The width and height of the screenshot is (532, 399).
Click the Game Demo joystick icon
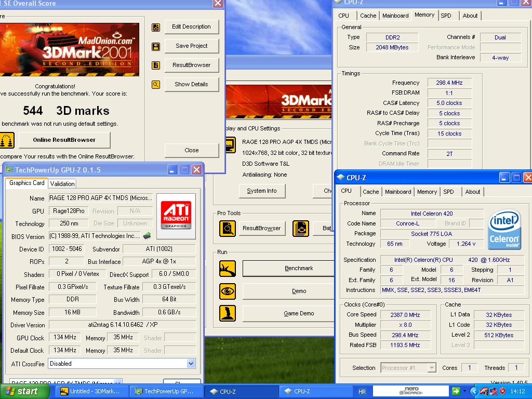[228, 313]
